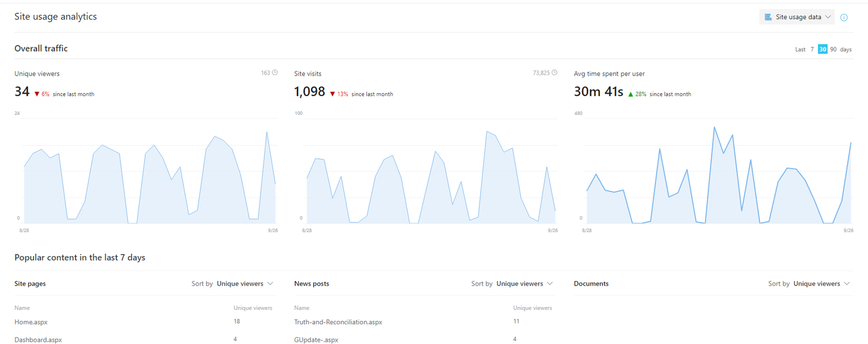Select Last 90 days traffic range
The image size is (868, 344).
point(833,49)
